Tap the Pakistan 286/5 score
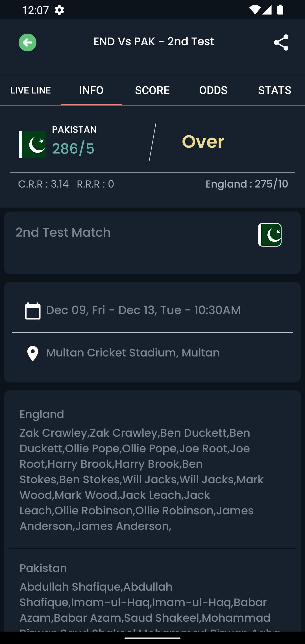Viewport: 305px width, 644px height. [x=73, y=149]
